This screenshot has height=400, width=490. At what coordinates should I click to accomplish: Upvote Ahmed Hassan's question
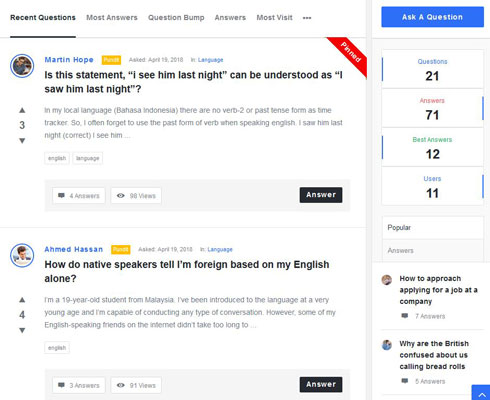[22, 300]
